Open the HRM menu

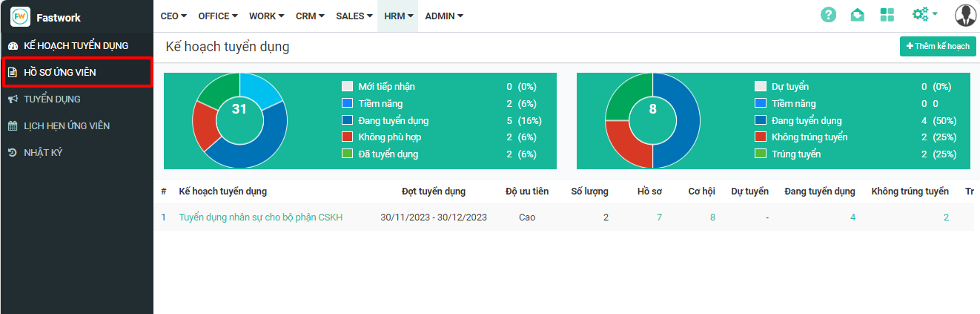[398, 16]
